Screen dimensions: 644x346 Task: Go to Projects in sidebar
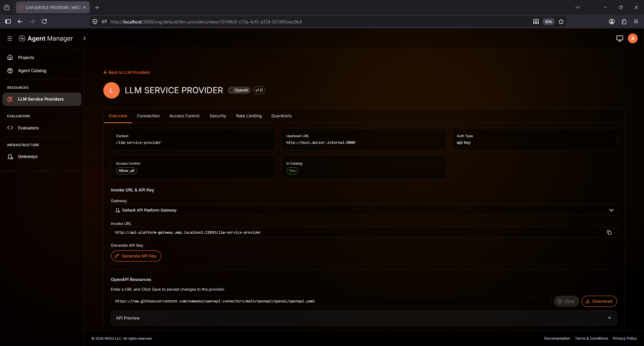42,58
